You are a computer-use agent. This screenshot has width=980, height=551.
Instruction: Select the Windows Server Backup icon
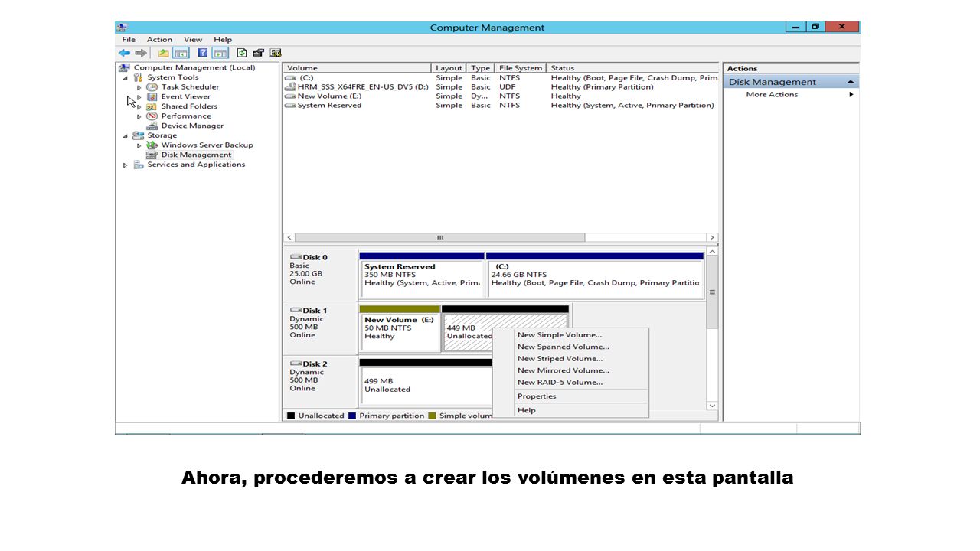coord(152,145)
